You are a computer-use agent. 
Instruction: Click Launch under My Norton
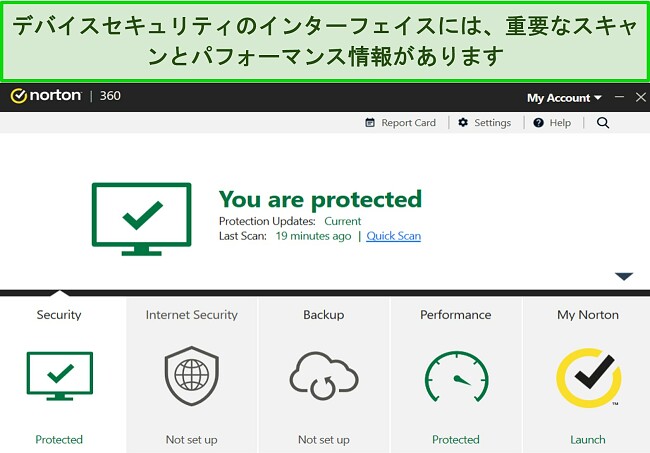588,439
